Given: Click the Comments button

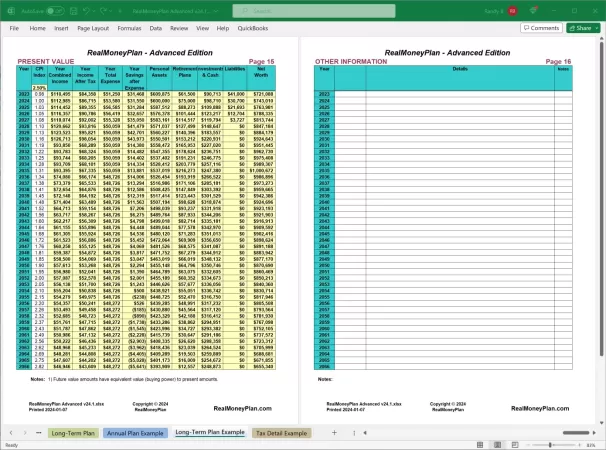Looking at the screenshot, I should point(540,28).
